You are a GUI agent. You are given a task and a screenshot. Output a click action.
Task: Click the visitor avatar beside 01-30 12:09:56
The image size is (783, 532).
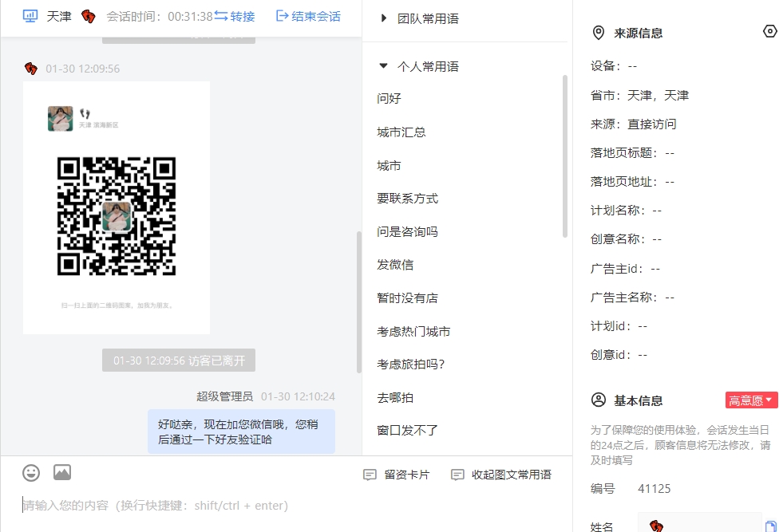(31, 69)
